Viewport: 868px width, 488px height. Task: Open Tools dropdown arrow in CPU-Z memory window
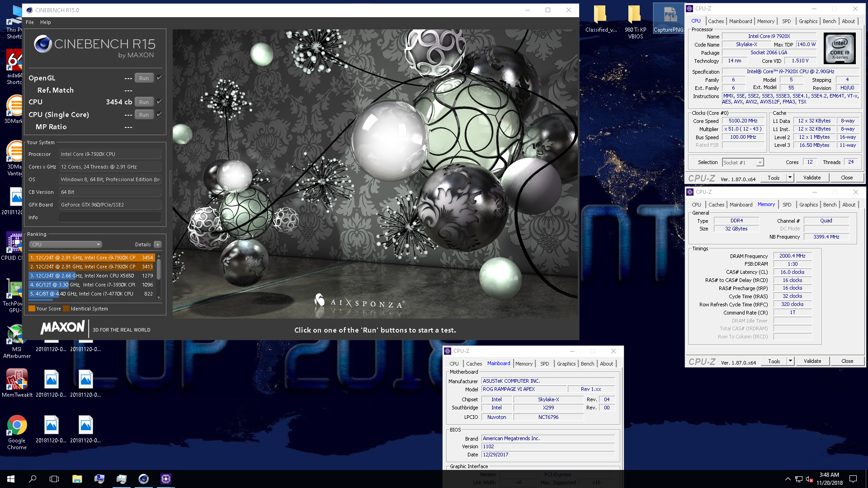click(790, 361)
